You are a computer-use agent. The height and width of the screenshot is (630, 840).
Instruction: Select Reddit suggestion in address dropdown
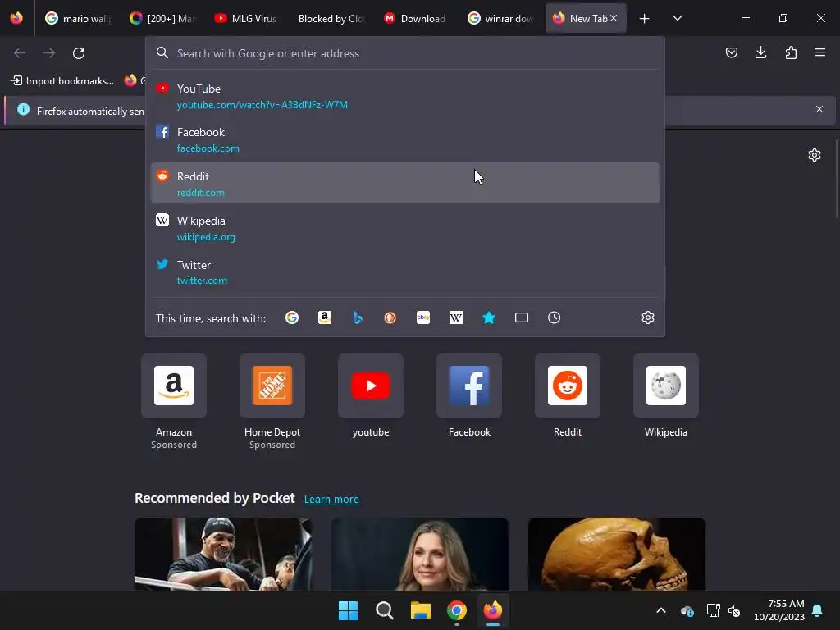tap(405, 183)
